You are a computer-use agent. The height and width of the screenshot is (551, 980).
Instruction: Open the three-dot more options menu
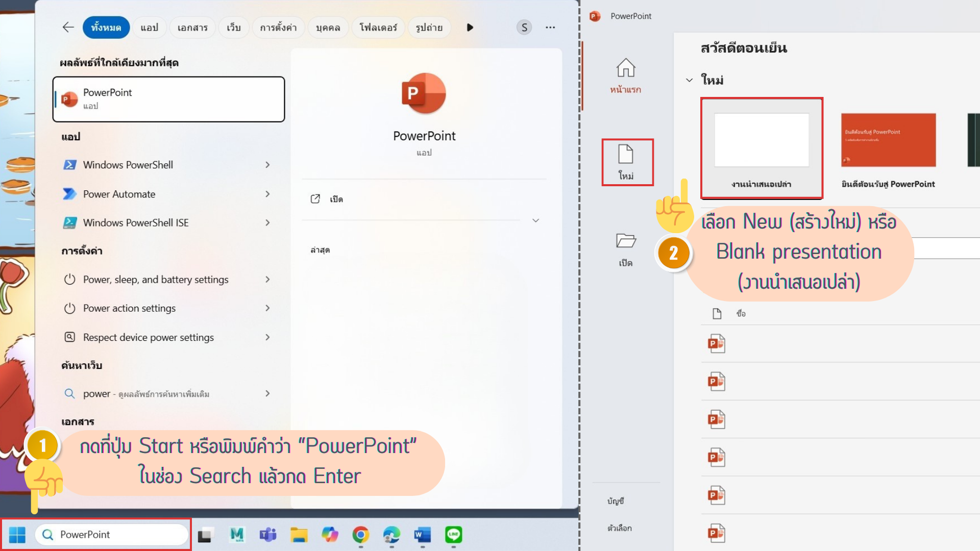pos(550,28)
